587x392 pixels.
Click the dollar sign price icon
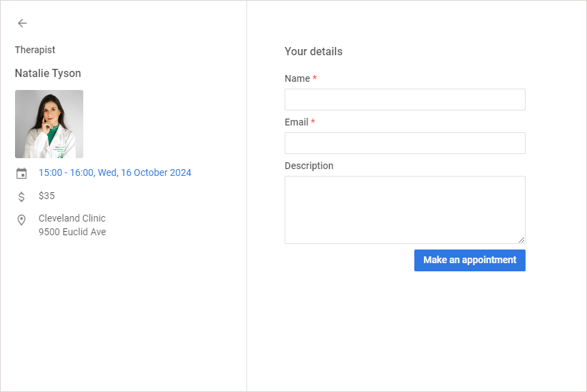pos(21,196)
